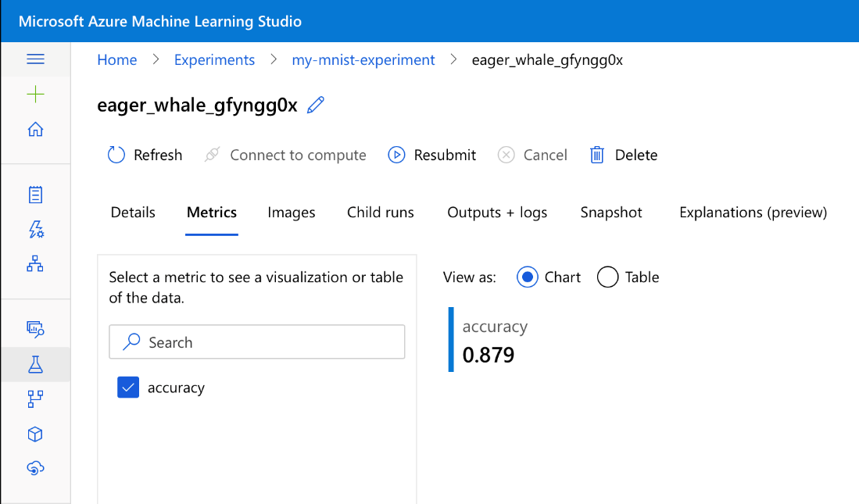Click the Delete button label

click(x=636, y=155)
